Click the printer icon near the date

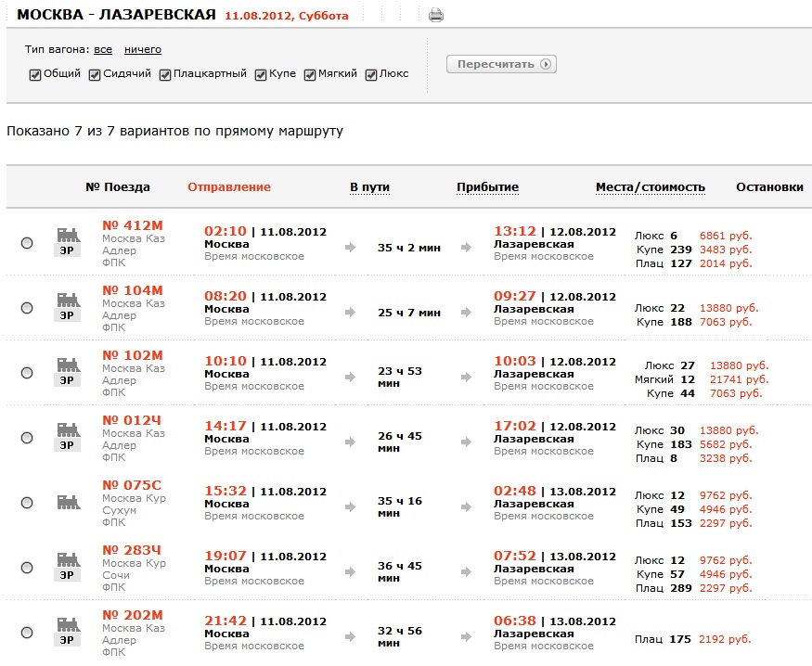point(436,15)
